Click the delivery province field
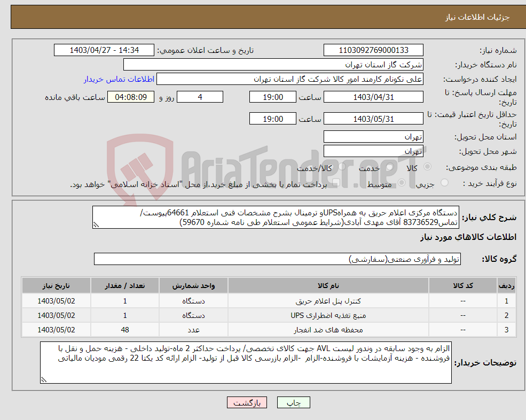The width and height of the screenshot is (526, 420). tap(373, 137)
